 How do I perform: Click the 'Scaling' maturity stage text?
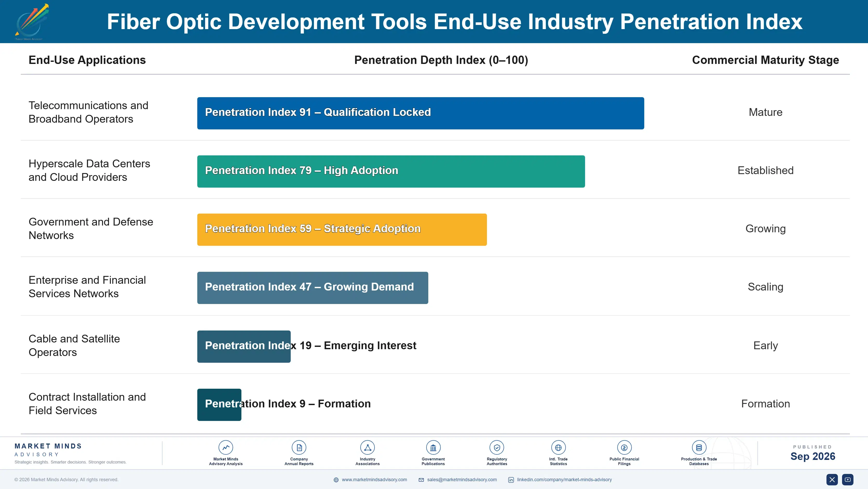point(765,287)
